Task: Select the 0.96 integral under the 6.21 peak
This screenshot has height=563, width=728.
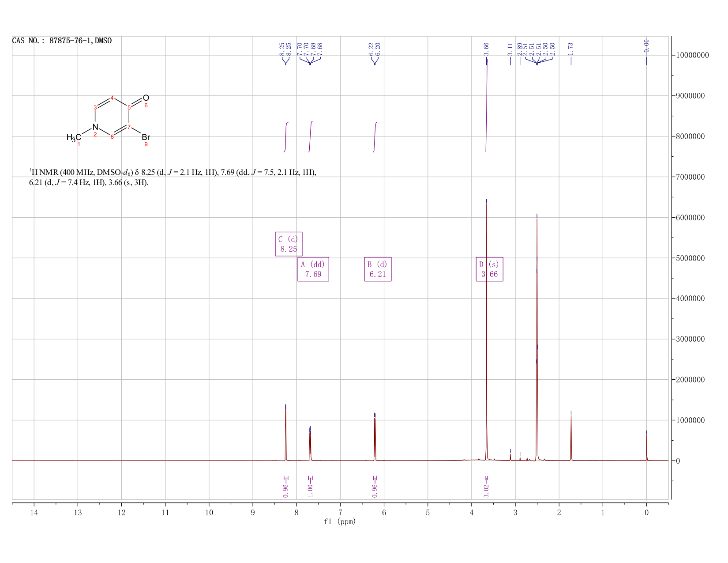Action: click(375, 491)
